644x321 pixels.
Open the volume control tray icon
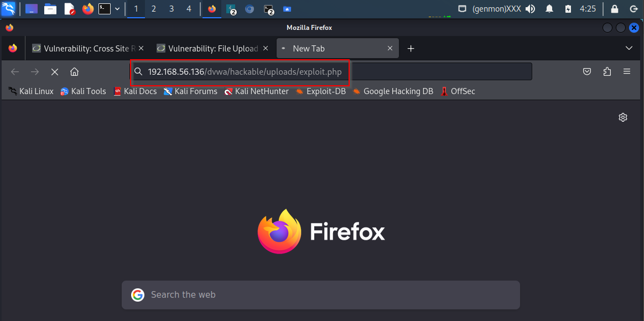(530, 9)
